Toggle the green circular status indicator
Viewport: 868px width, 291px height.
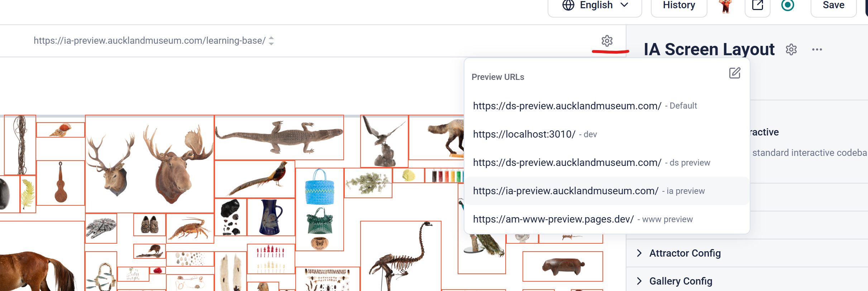coord(787,5)
